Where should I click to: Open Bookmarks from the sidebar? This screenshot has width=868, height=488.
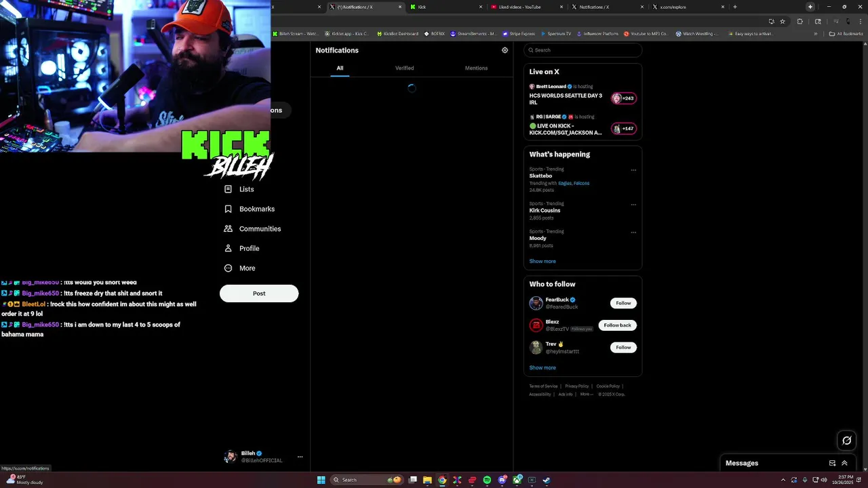(x=250, y=209)
